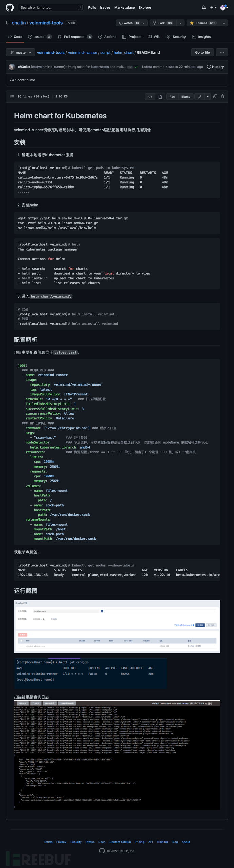Click the Go to file button
This screenshot has height=868, width=234.
[x=202, y=52]
